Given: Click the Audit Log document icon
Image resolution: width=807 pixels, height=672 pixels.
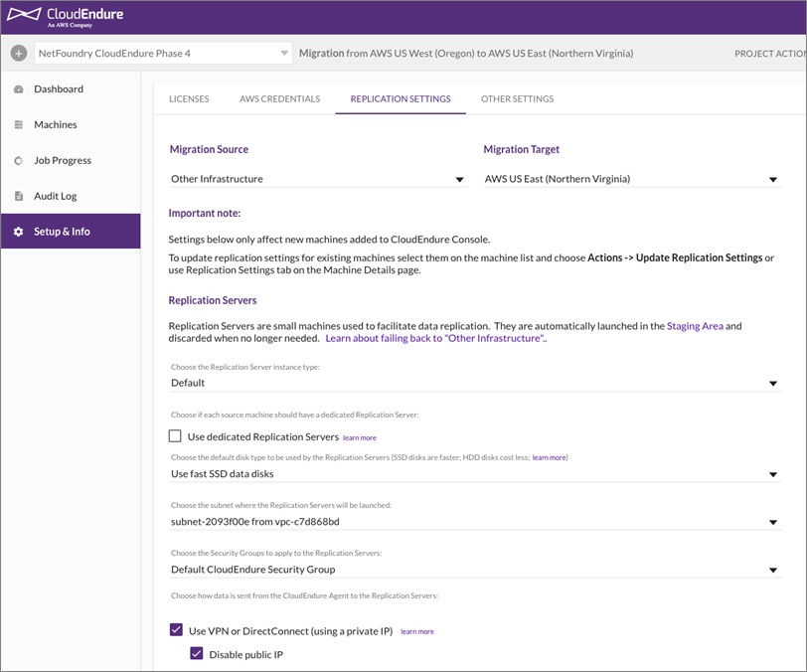Looking at the screenshot, I should coord(19,196).
